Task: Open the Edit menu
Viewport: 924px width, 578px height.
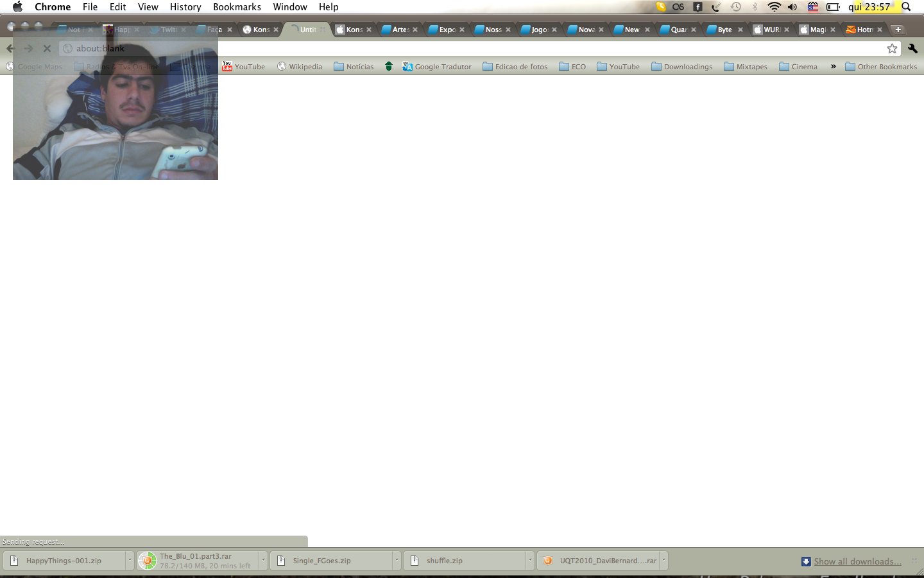Action: click(117, 7)
